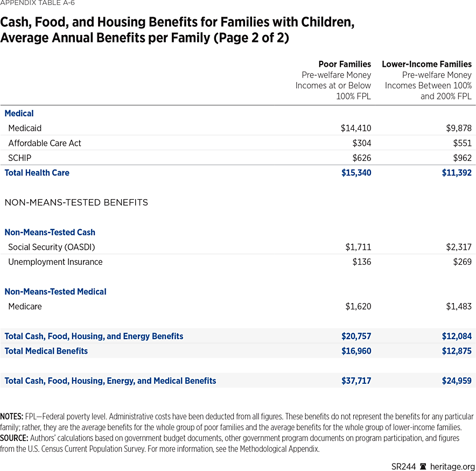This screenshot has width=476, height=471.
Task: Click the Medical section heading
Action: 19,114
